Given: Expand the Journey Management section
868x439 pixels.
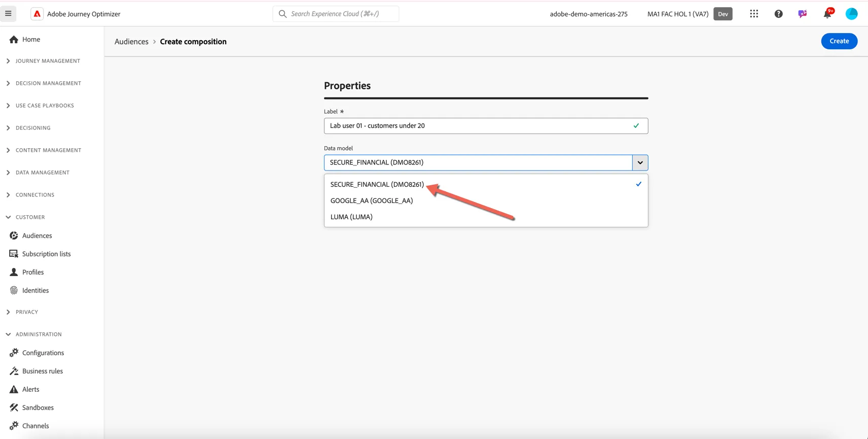Looking at the screenshot, I should [x=43, y=61].
